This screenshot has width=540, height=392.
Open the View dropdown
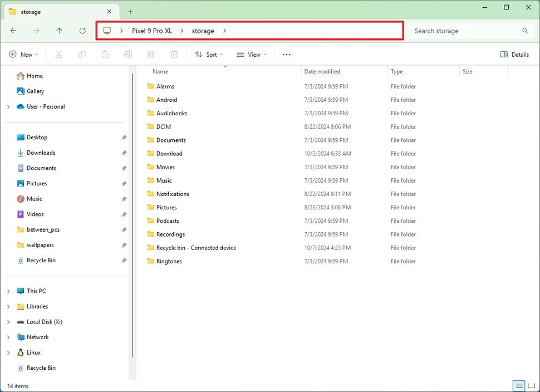[x=252, y=54]
